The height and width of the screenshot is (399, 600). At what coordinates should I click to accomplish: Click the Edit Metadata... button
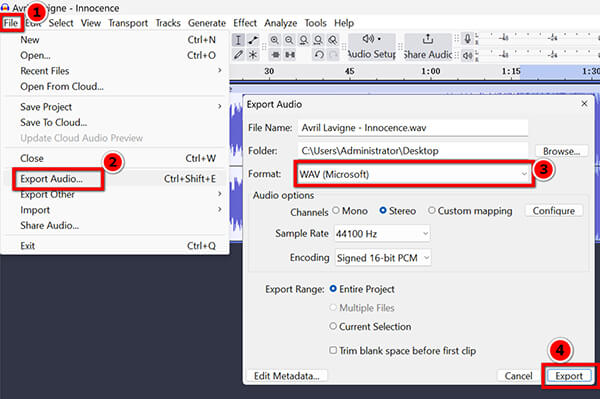(287, 376)
